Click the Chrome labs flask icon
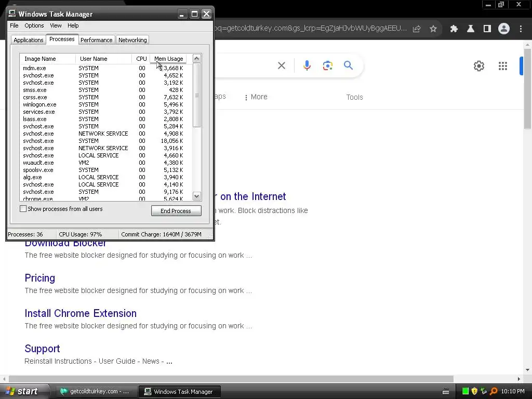Viewport: 532px width, 399px height. click(x=471, y=29)
